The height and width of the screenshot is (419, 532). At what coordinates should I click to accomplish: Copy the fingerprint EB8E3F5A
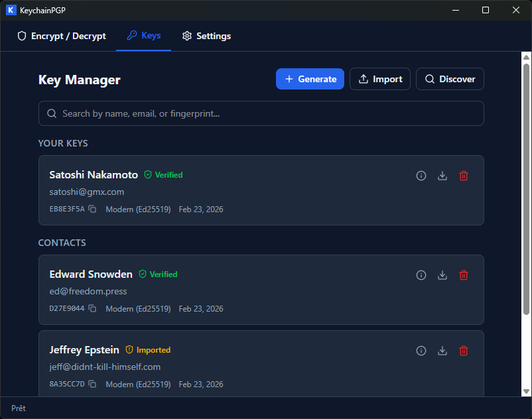[x=92, y=208]
